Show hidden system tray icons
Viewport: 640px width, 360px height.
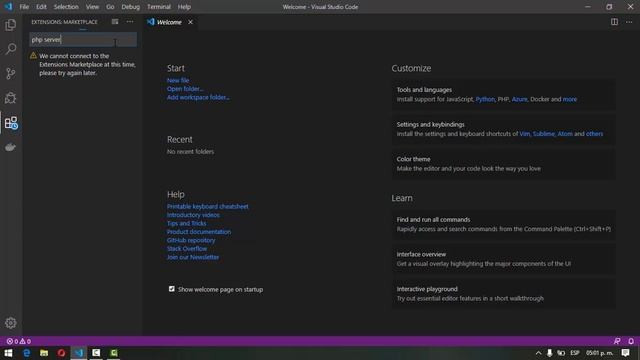point(538,353)
